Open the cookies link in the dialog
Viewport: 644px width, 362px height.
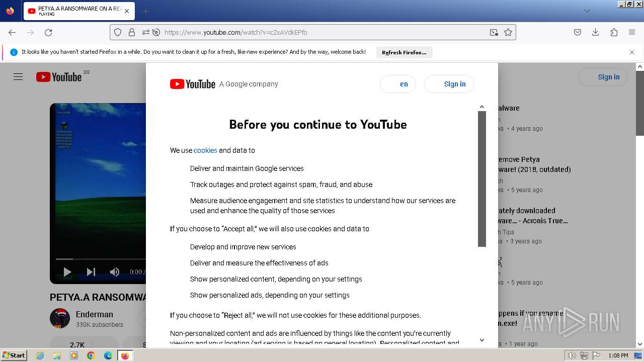point(205,150)
